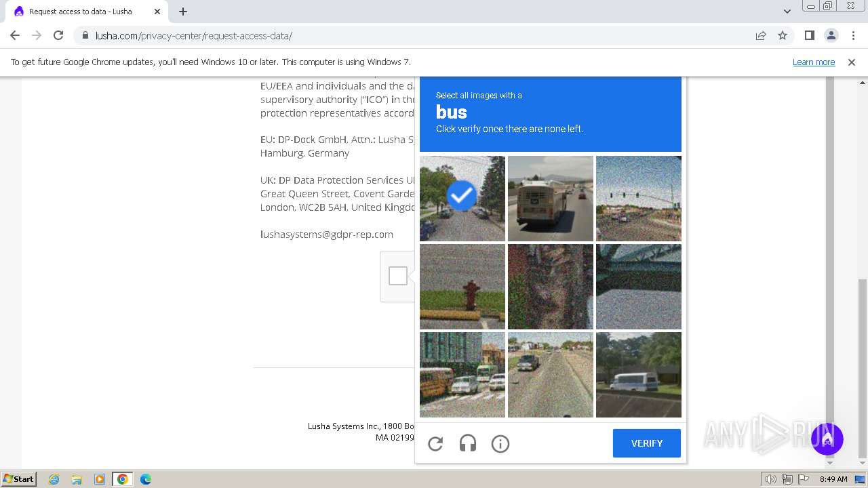Launch Internet Explorer from the taskbar
The image size is (868, 488).
click(54, 479)
